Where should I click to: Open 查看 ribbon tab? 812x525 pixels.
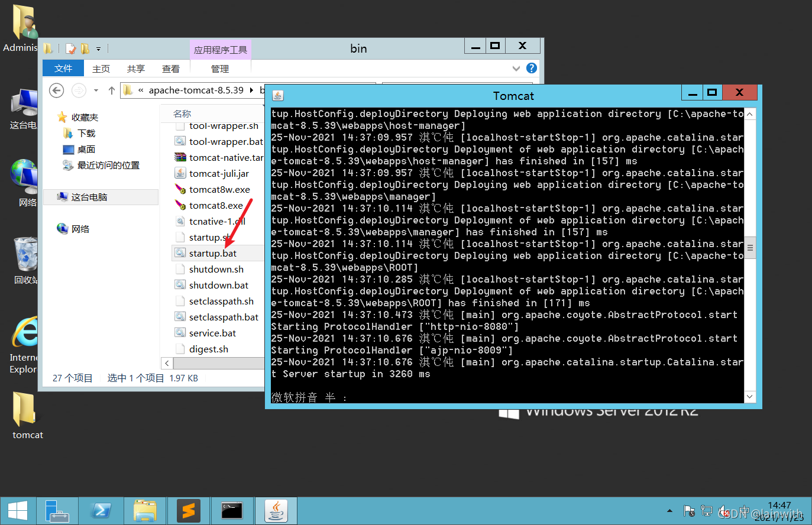pyautogui.click(x=171, y=69)
